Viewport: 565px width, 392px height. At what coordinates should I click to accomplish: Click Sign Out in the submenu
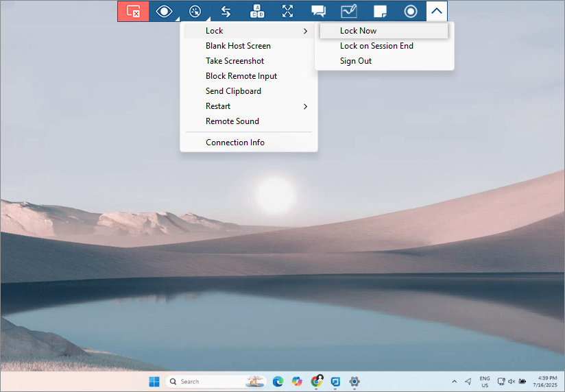356,61
